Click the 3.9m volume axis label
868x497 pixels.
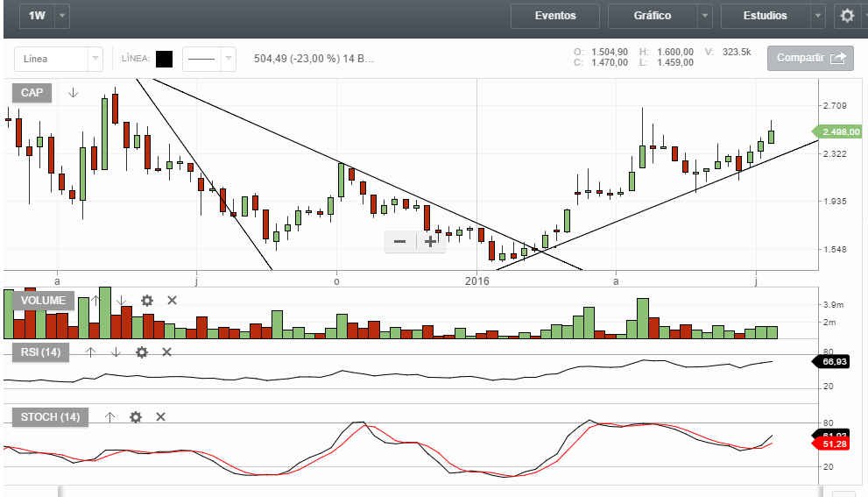click(834, 305)
